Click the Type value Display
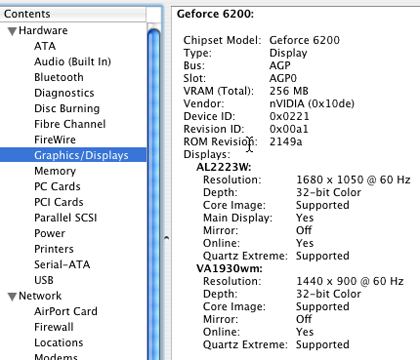Viewport: 420px width, 360px height. pos(288,53)
